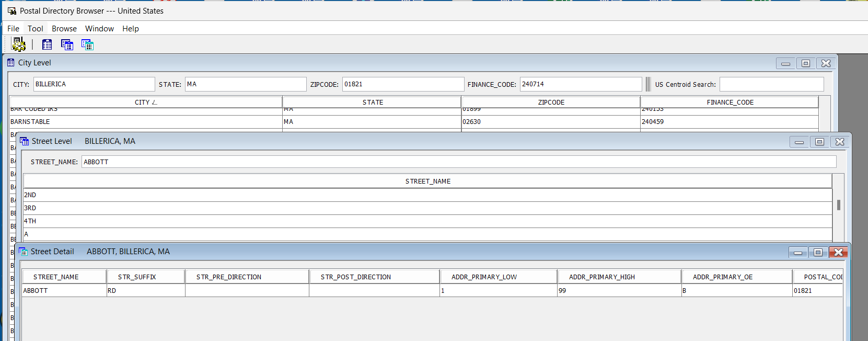
Task: Sort by FINANCE_CODE column header
Action: click(730, 102)
